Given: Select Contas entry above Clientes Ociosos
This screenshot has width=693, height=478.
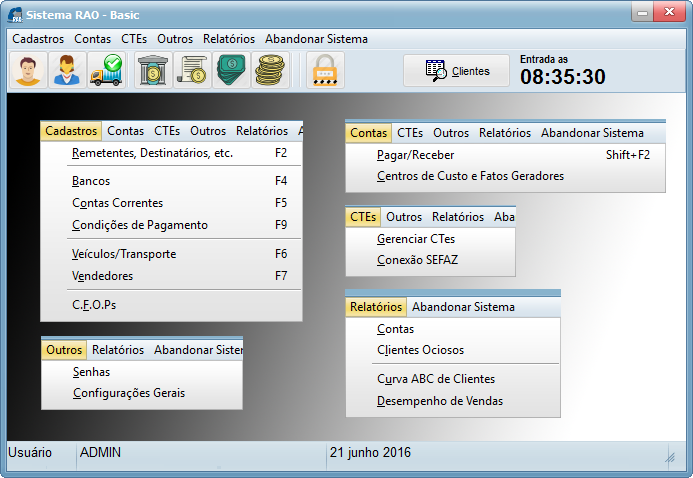Looking at the screenshot, I should pos(453,329).
